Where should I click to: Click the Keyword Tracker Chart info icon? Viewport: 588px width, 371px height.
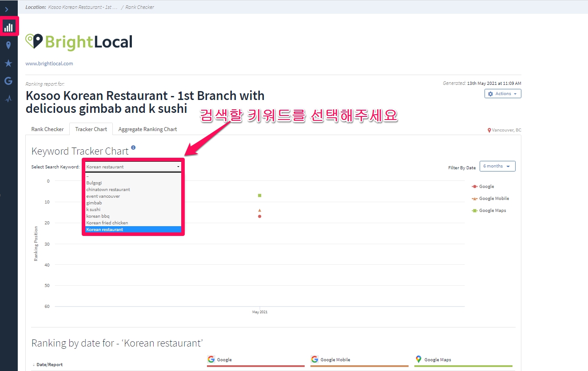click(x=133, y=148)
